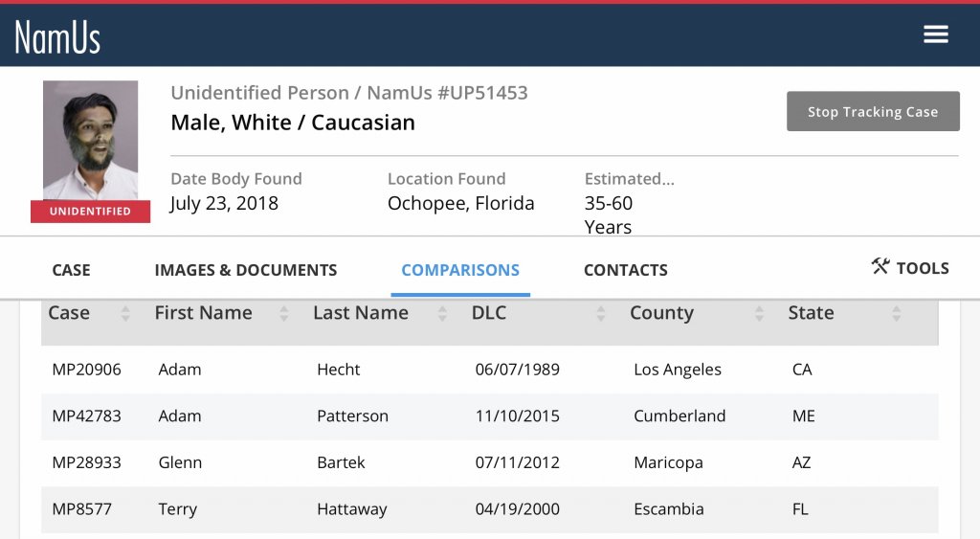Image resolution: width=980 pixels, height=539 pixels.
Task: Sort by County column arrows
Action: [x=759, y=313]
